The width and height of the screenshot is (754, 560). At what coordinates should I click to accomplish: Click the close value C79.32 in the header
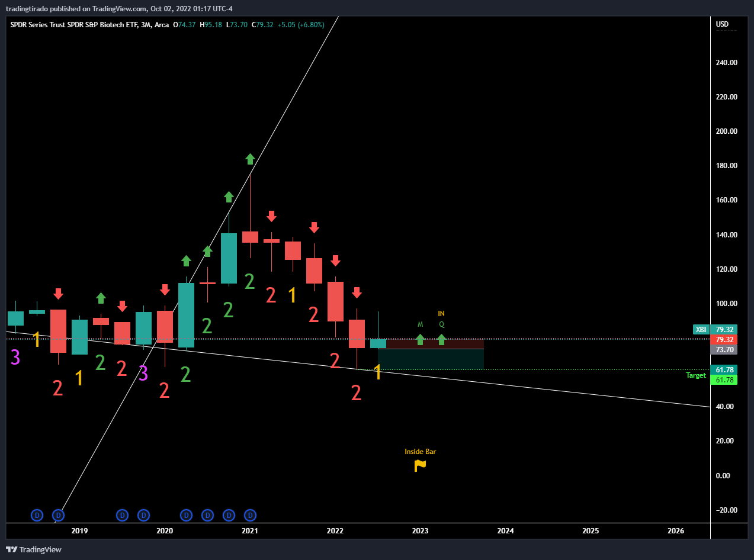[262, 24]
